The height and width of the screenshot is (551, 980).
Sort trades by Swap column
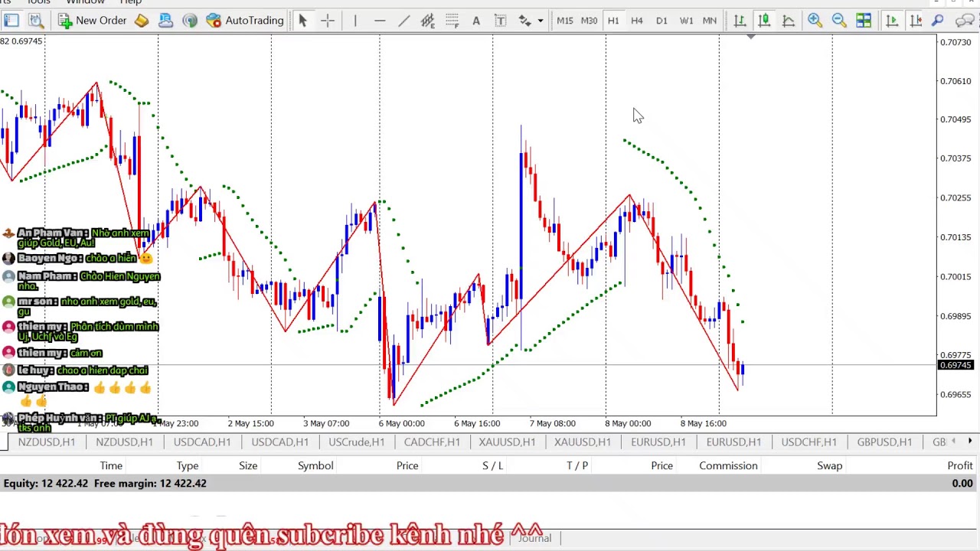point(829,465)
